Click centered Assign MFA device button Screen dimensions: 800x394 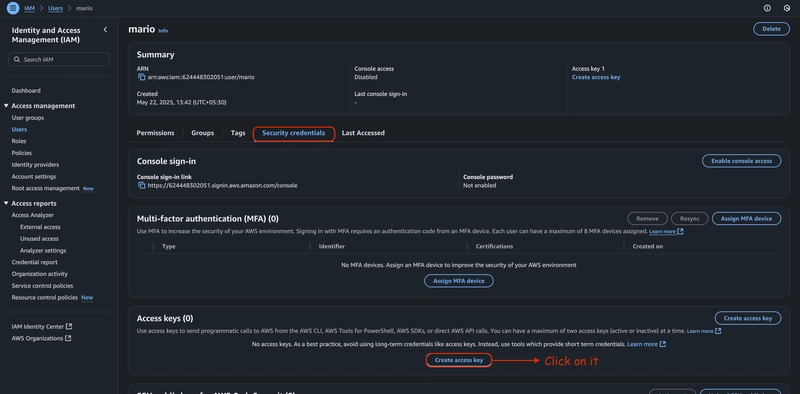[459, 281]
